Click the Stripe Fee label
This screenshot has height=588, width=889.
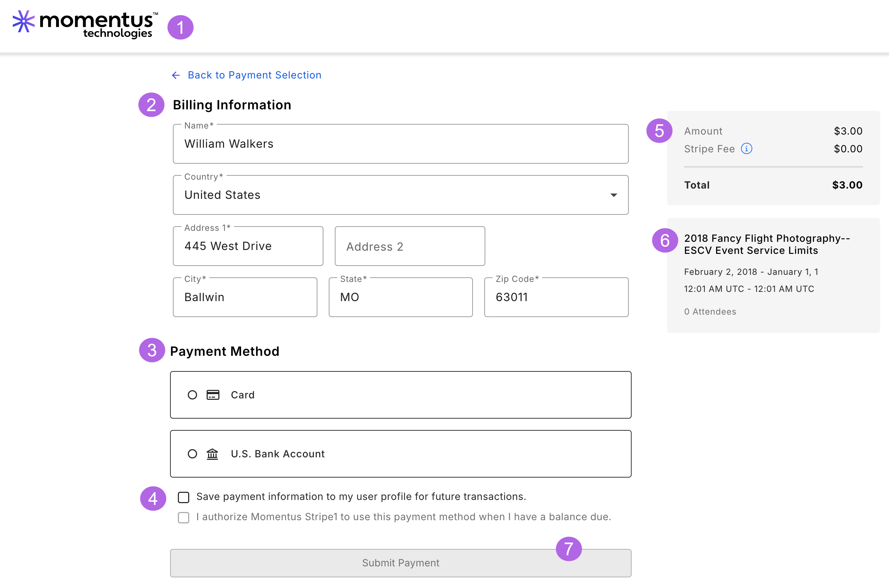coord(709,149)
